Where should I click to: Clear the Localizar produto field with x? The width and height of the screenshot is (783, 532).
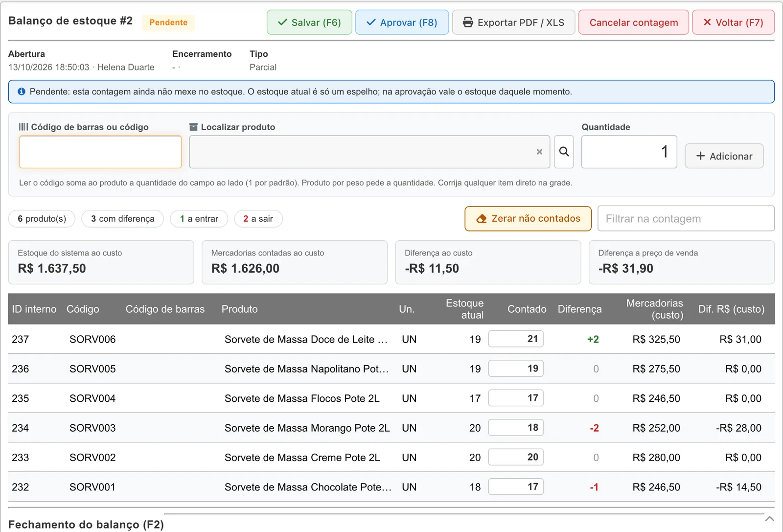pyautogui.click(x=539, y=152)
